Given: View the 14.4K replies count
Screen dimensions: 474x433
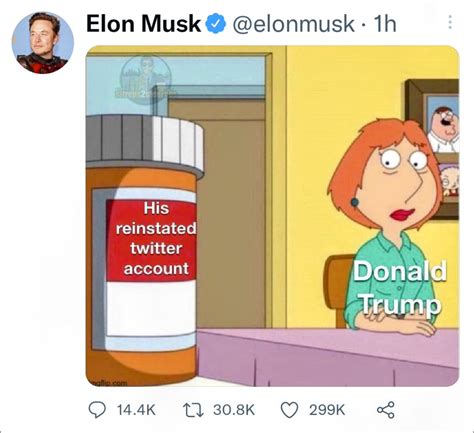Looking at the screenshot, I should click(136, 410).
